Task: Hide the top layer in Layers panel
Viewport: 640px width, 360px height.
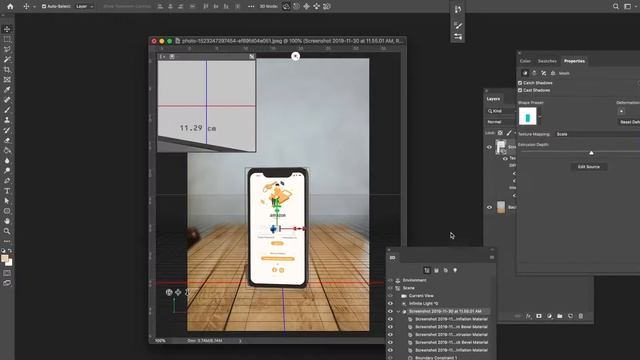Action: [489, 147]
